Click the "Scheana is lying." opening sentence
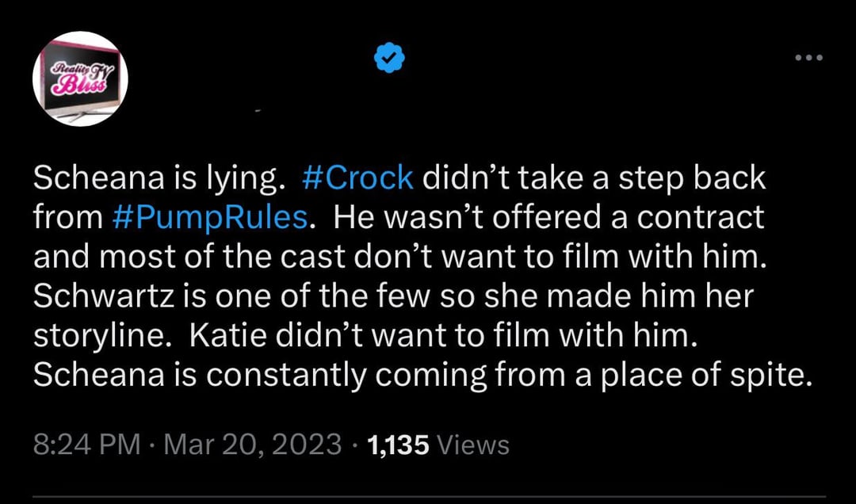Screen dimensions: 856x504 tap(160, 179)
